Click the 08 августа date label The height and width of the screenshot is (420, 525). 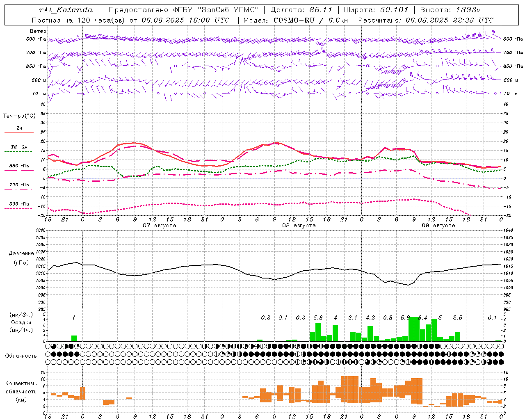pyautogui.click(x=299, y=226)
